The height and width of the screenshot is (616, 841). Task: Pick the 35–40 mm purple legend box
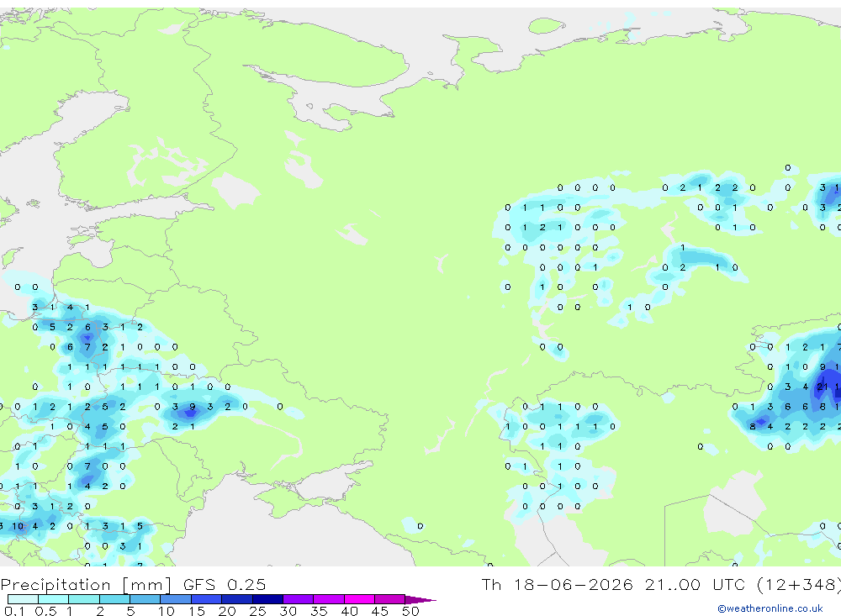click(329, 599)
